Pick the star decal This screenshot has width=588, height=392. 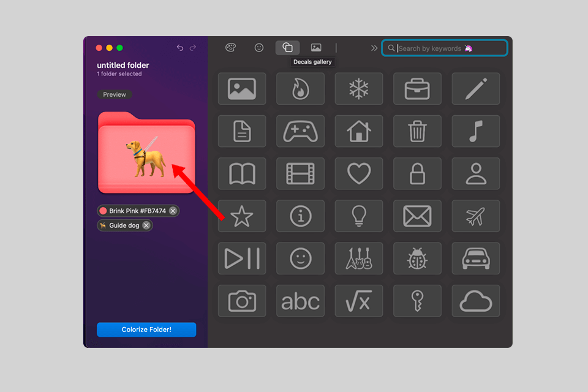tap(242, 216)
